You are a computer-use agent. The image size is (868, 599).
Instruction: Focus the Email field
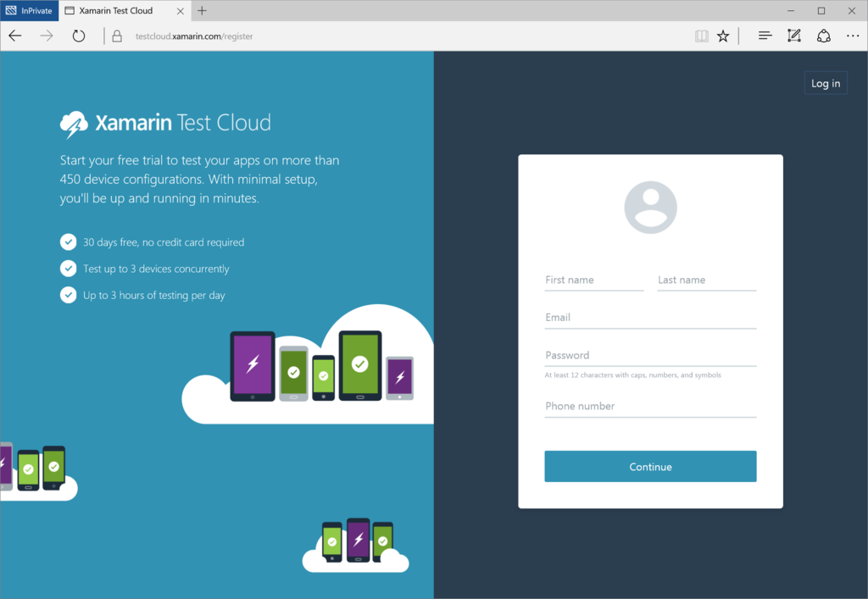click(650, 318)
